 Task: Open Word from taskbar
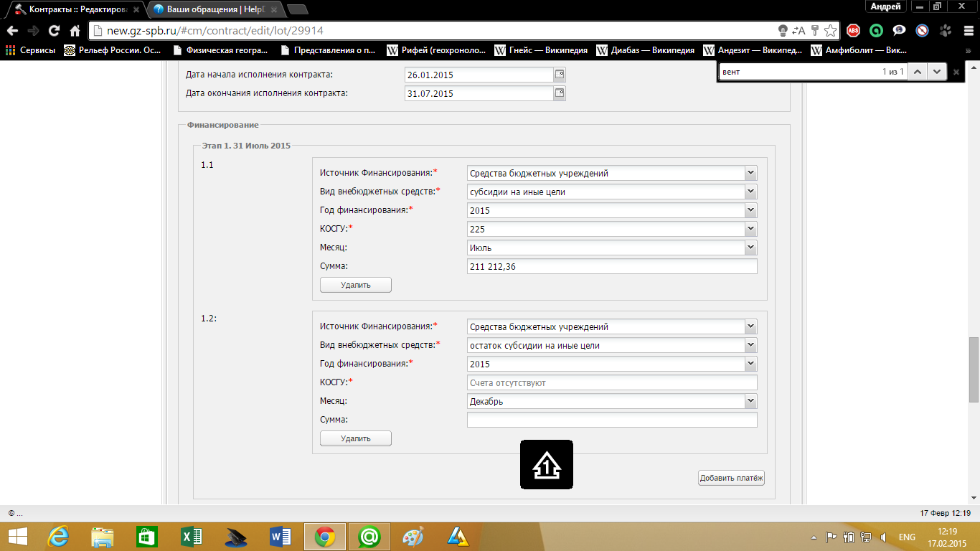pos(280,537)
